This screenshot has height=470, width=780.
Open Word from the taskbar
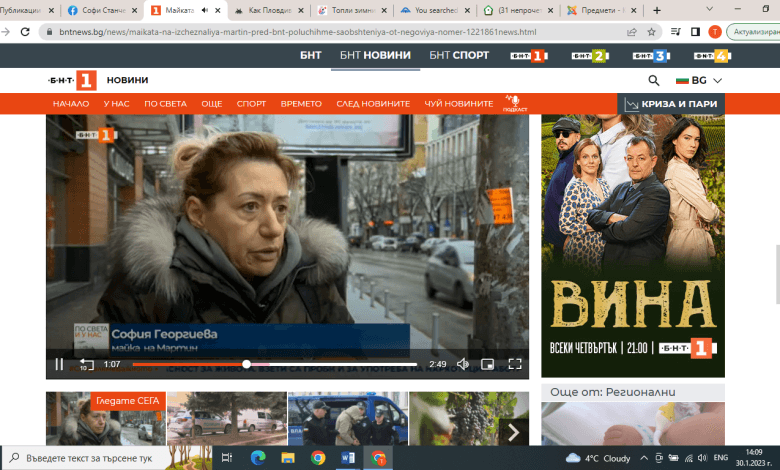(x=348, y=458)
